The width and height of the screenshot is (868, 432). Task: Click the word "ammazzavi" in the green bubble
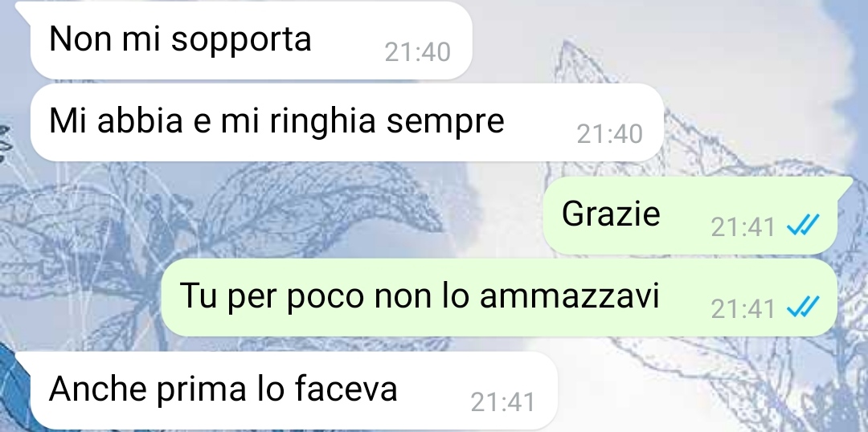point(570,296)
